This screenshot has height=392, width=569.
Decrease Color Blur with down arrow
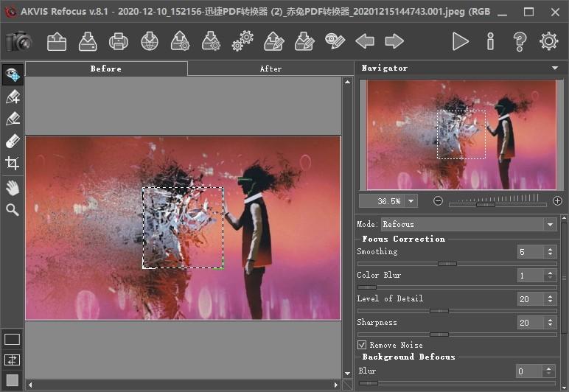pyautogui.click(x=550, y=279)
